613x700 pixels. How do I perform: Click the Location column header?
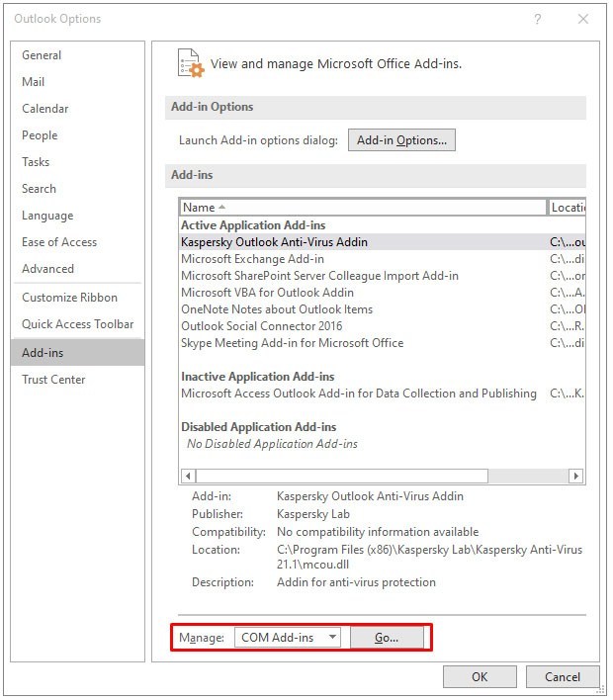pos(567,208)
